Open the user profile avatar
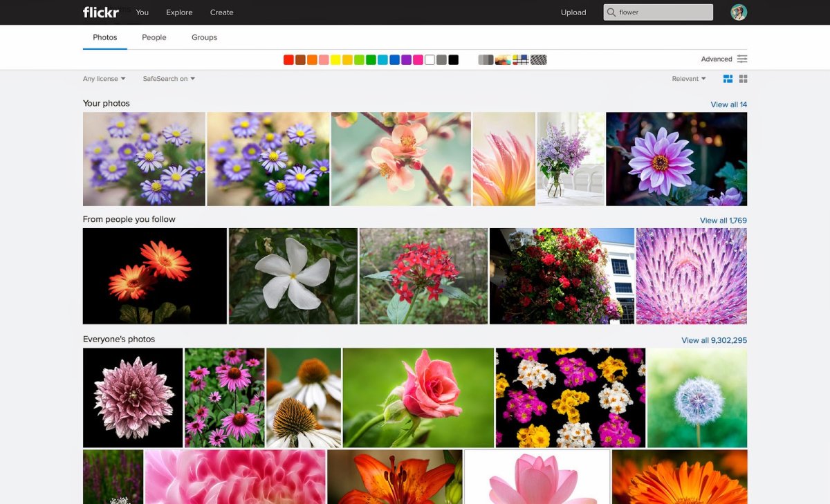The image size is (830, 504). [739, 12]
